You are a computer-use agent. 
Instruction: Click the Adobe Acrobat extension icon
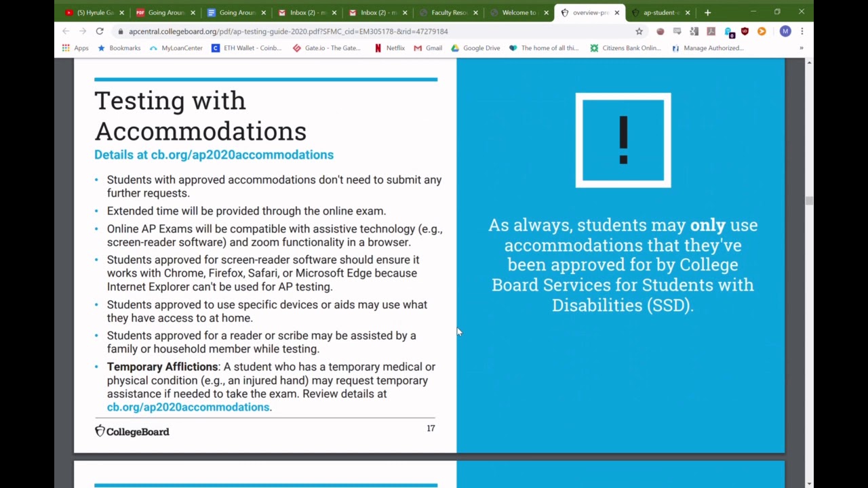711,31
